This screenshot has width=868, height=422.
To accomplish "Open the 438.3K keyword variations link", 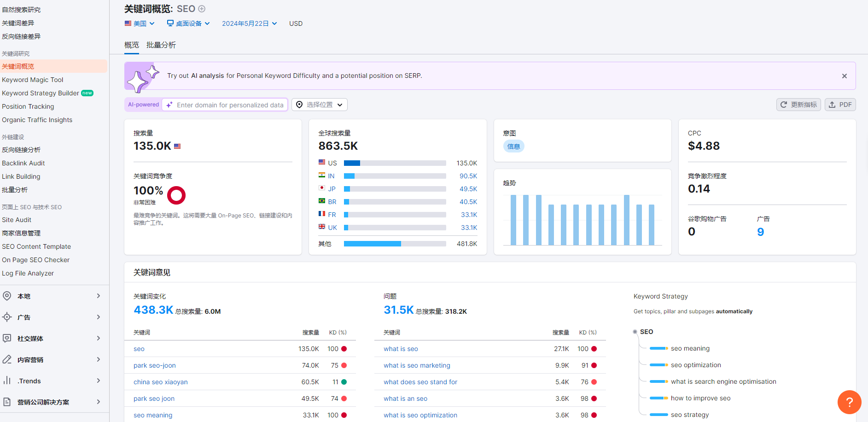I will click(153, 310).
